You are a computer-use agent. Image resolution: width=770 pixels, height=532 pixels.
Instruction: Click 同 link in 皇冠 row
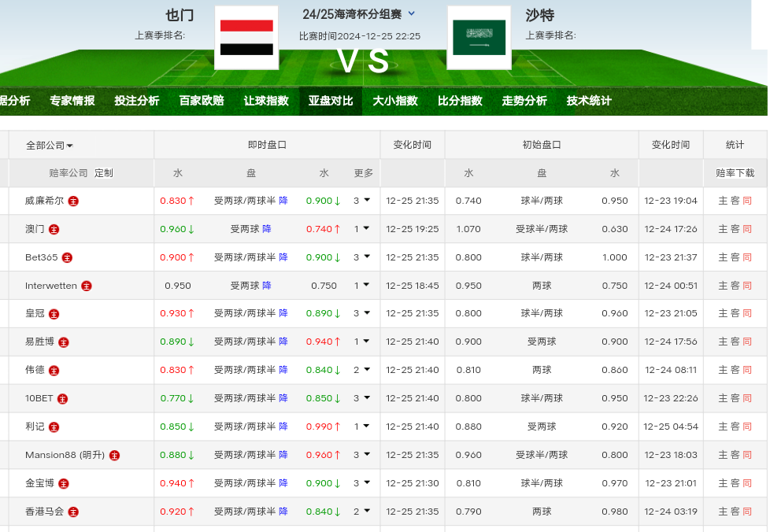[747, 313]
